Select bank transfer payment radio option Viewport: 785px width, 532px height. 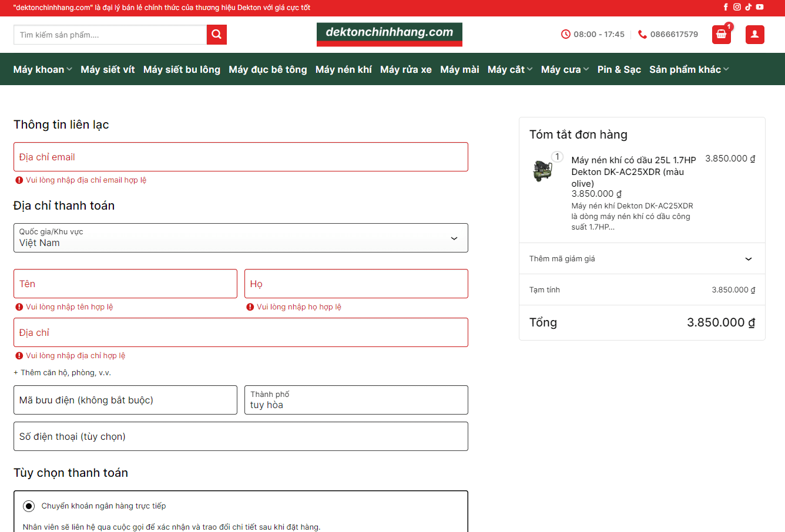coord(29,506)
